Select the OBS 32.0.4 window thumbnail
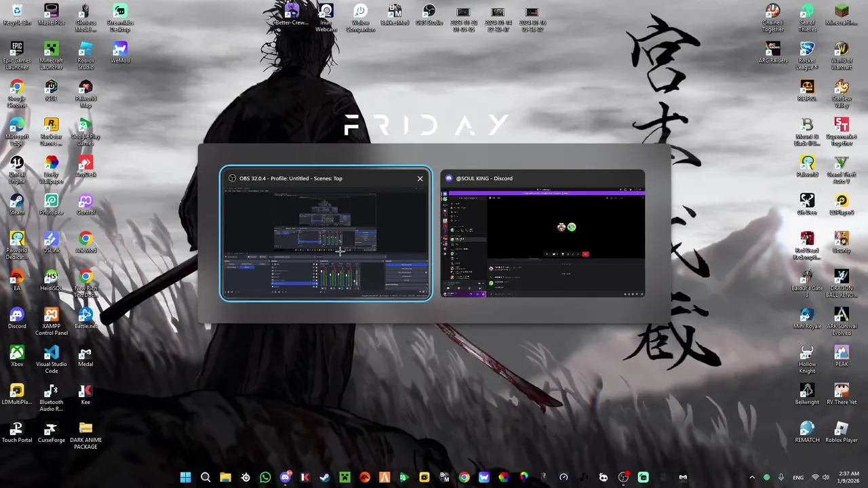The height and width of the screenshot is (488, 868). 325,234
